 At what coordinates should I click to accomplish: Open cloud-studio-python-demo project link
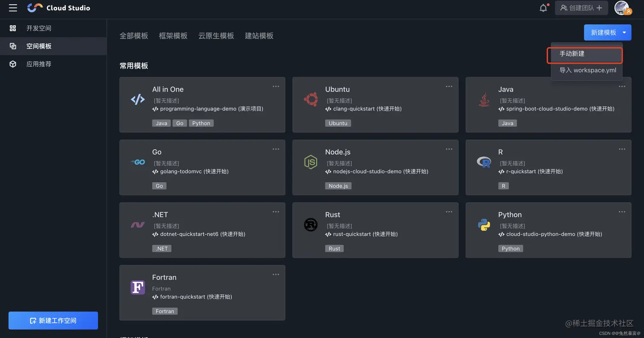550,234
